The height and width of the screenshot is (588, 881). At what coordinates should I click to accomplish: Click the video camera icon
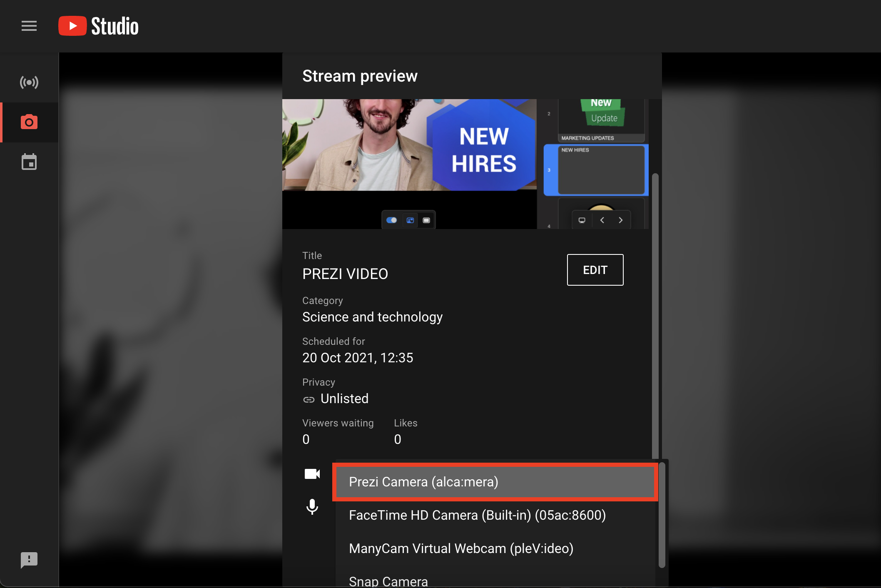coord(312,474)
